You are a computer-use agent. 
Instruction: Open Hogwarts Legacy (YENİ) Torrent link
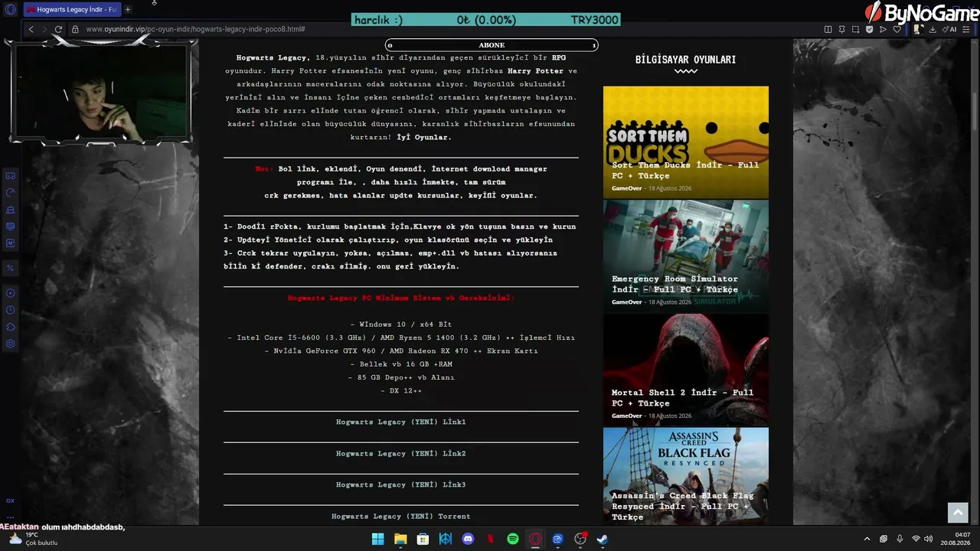(401, 516)
